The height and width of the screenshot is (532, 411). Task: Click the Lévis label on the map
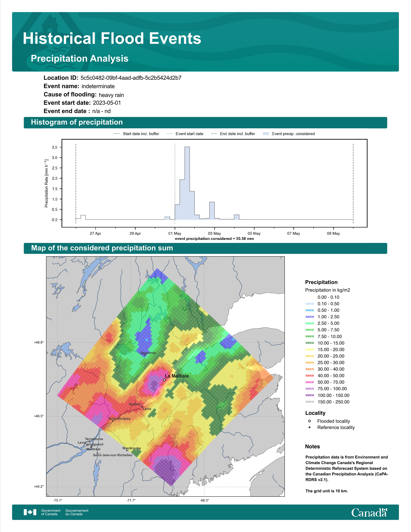(x=147, y=409)
